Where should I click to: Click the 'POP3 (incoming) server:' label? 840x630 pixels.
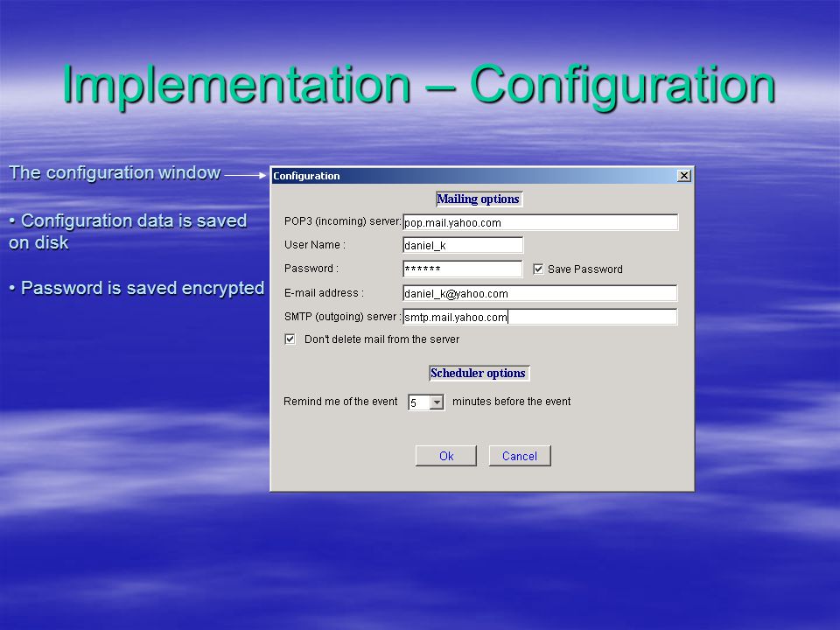[343, 221]
